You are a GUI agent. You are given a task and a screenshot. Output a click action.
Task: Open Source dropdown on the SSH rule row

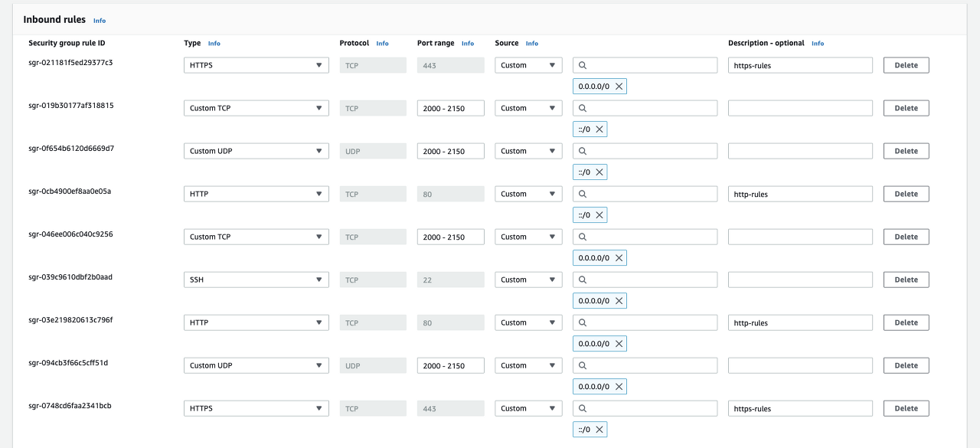528,280
